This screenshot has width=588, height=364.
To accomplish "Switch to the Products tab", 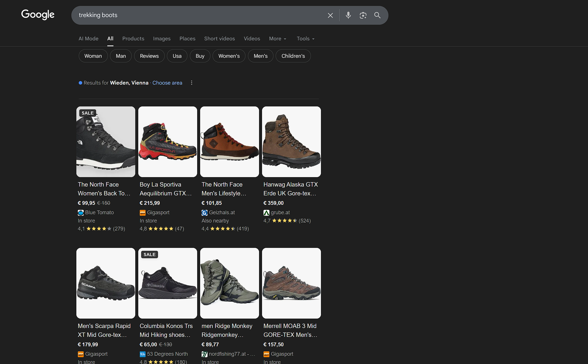I will click(133, 39).
